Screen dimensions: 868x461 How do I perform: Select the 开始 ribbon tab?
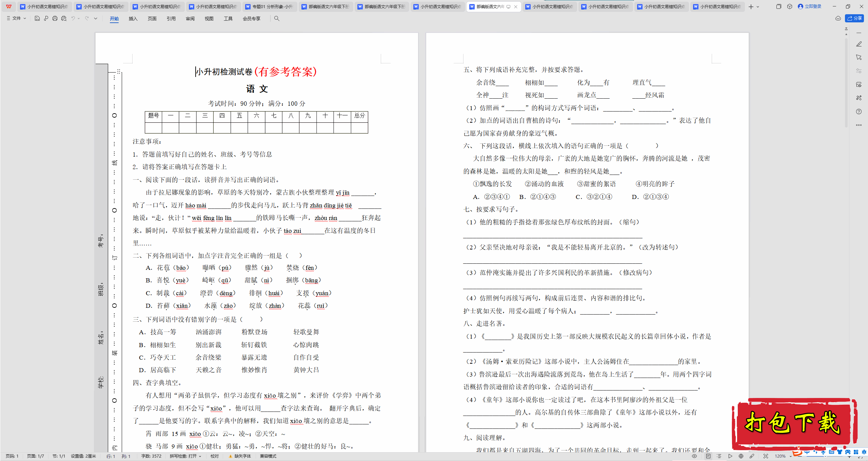tap(114, 19)
